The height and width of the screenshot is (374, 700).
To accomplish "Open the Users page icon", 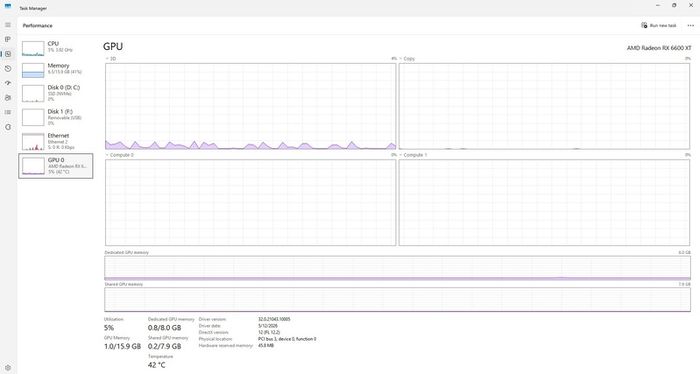I will 8,98.
